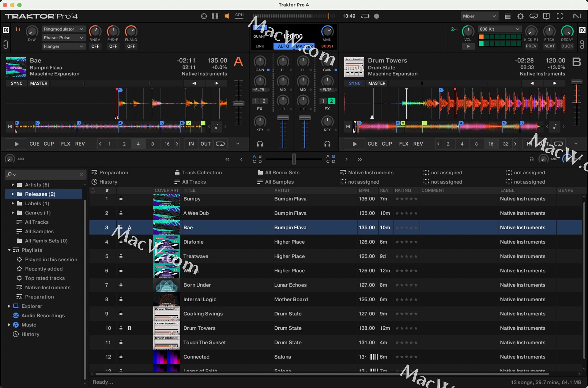Viewport: 588px width, 388px height.
Task: Turn on the FLANG effect OFF button
Action: (131, 46)
